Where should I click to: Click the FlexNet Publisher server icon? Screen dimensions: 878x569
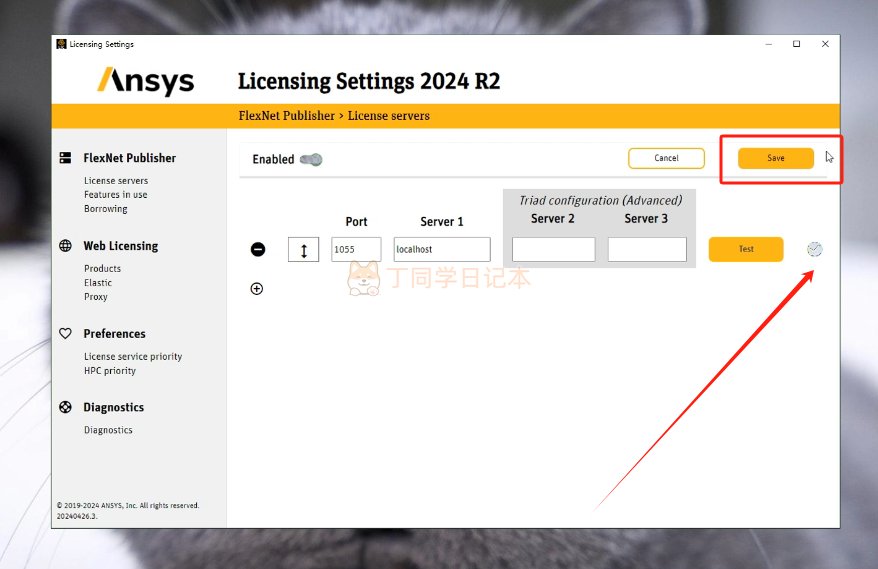66,158
